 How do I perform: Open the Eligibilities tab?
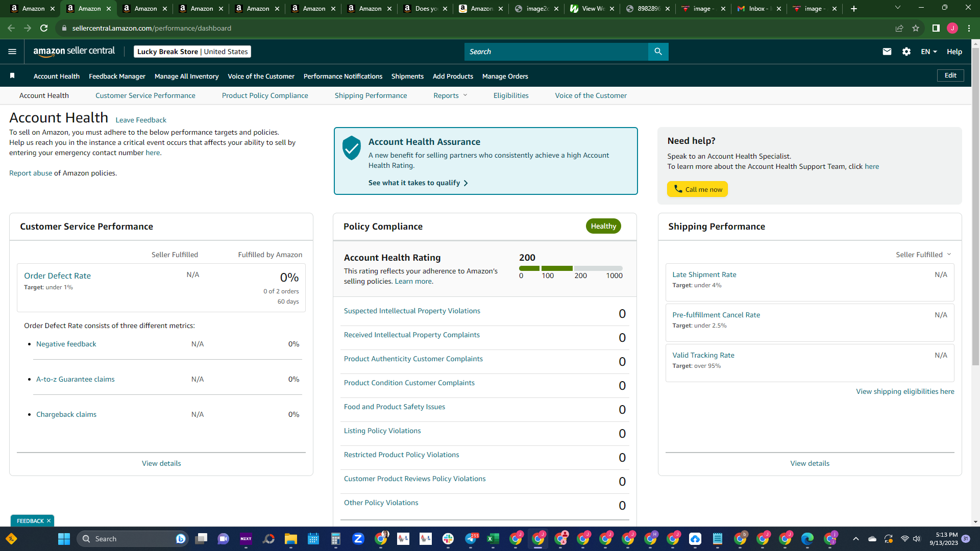[511, 95]
